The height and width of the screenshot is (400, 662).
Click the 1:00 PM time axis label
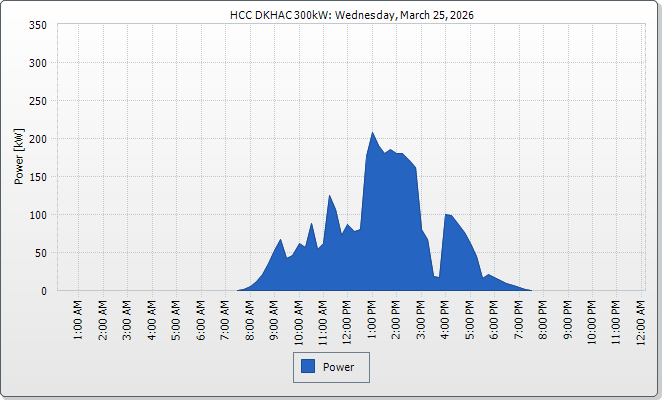tap(372, 318)
